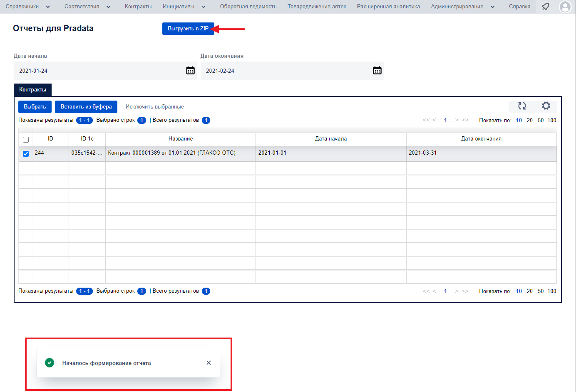Click the cell with date 2021-01-01
This screenshot has width=576, height=392.
(x=331, y=153)
